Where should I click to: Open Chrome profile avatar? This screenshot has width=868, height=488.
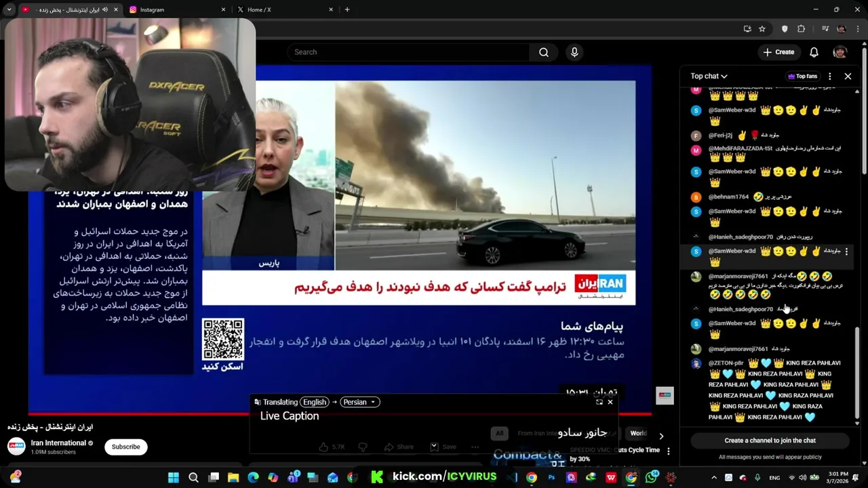(842, 29)
